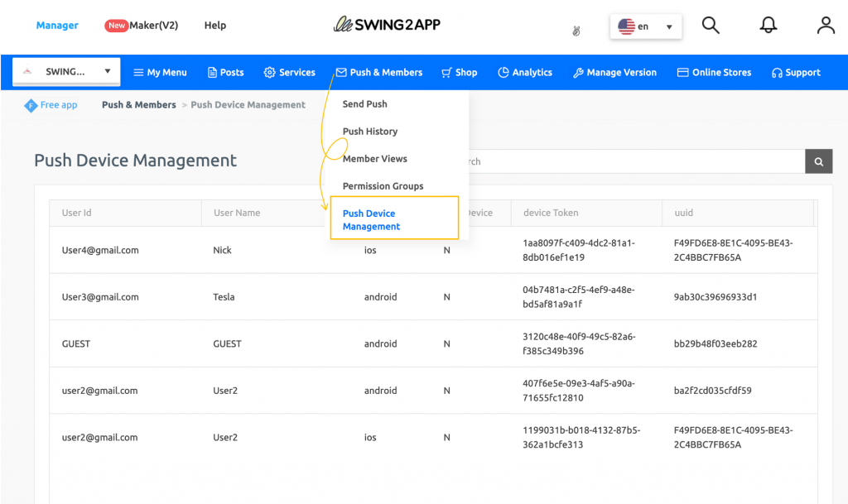Click the notification bell icon

pos(768,25)
